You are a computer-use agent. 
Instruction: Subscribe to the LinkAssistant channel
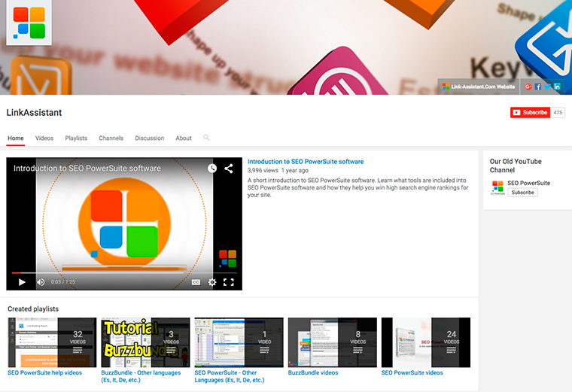tap(530, 113)
